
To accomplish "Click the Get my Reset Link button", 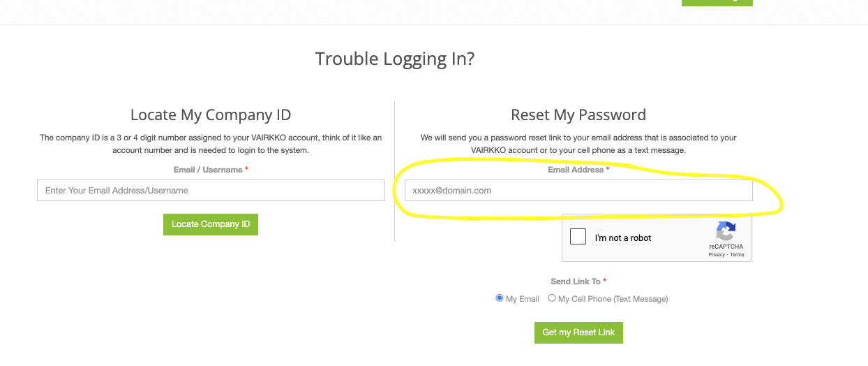I will click(578, 332).
